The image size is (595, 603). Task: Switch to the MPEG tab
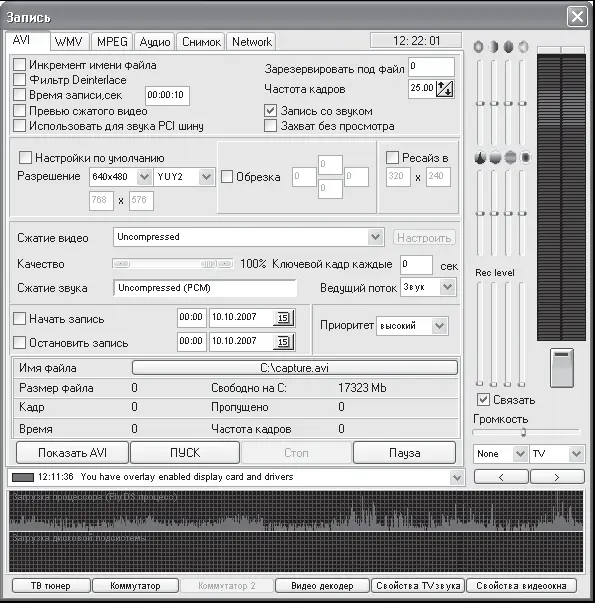tap(112, 42)
